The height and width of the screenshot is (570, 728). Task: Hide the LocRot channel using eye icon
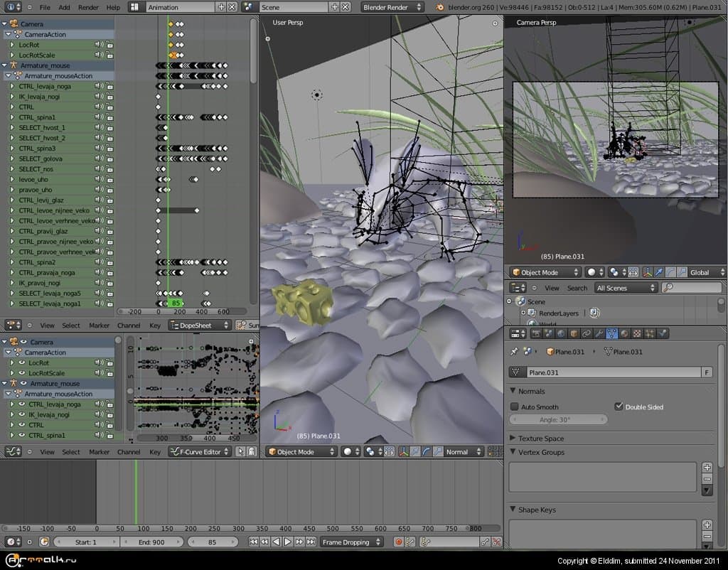pos(22,363)
